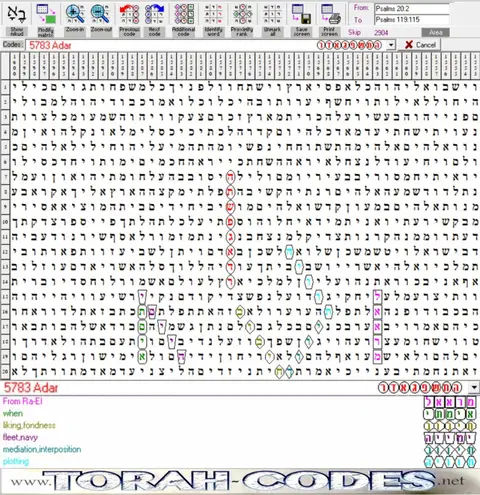Go to Previous code with the red arrow

coord(129,14)
